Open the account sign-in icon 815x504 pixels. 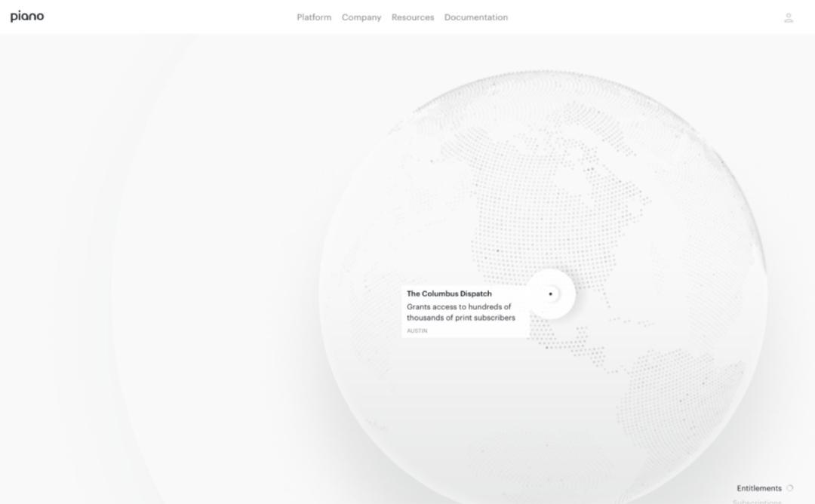[x=788, y=17]
